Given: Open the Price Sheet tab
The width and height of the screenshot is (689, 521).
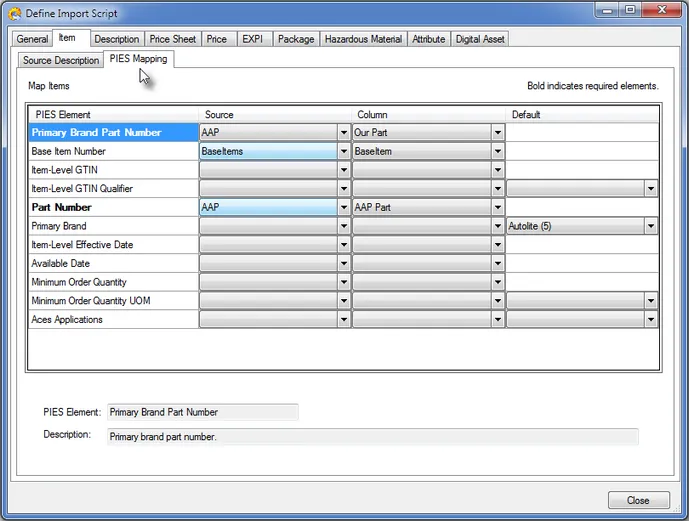Looking at the screenshot, I should pyautogui.click(x=173, y=39).
